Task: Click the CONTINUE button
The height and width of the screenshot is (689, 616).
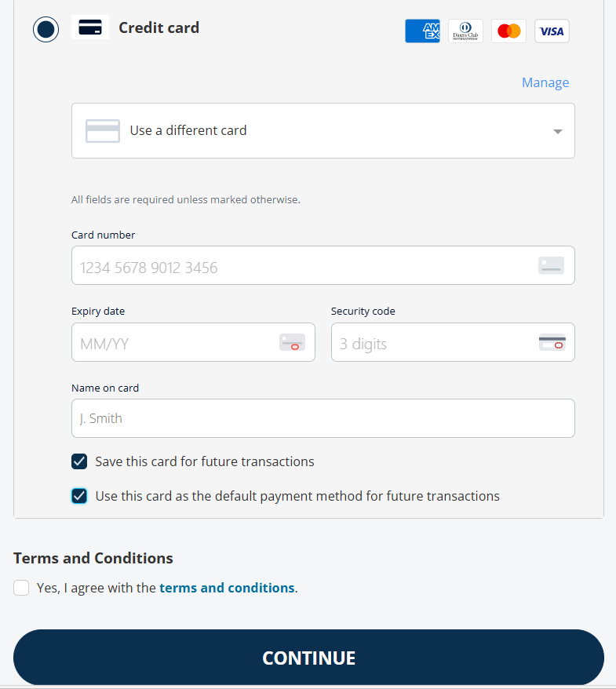Action: pyautogui.click(x=308, y=658)
